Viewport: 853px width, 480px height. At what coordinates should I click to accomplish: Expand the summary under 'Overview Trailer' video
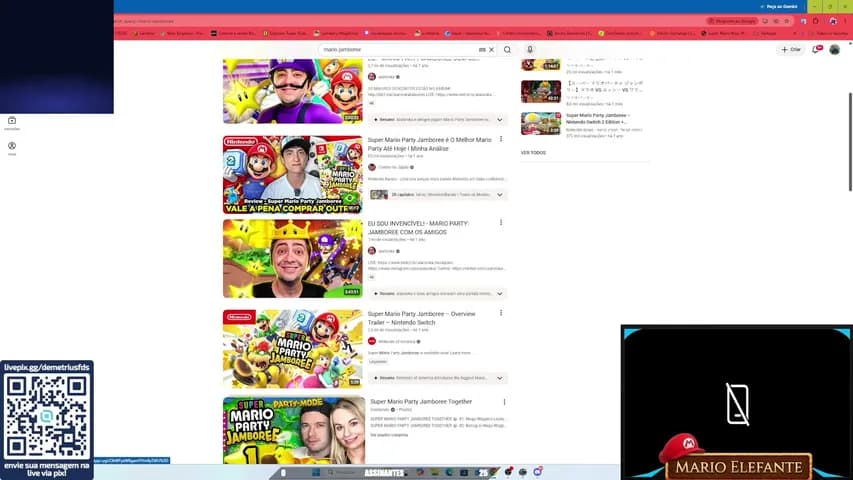tap(499, 378)
